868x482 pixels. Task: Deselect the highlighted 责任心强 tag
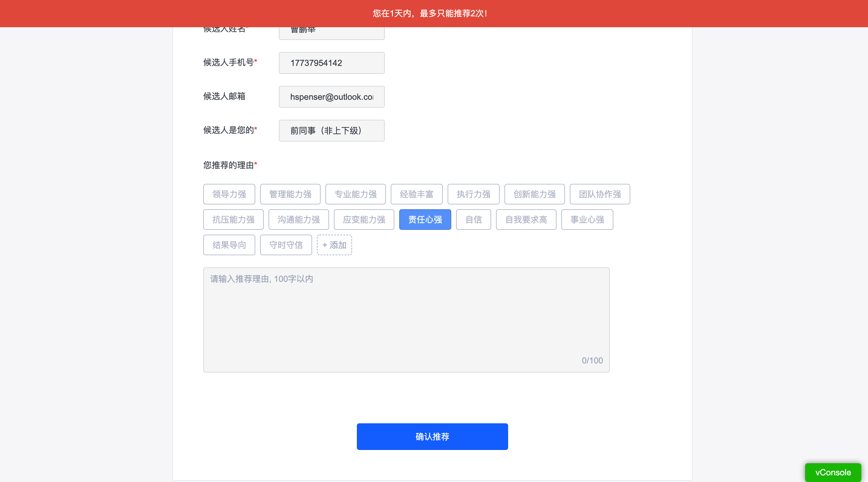coord(425,220)
